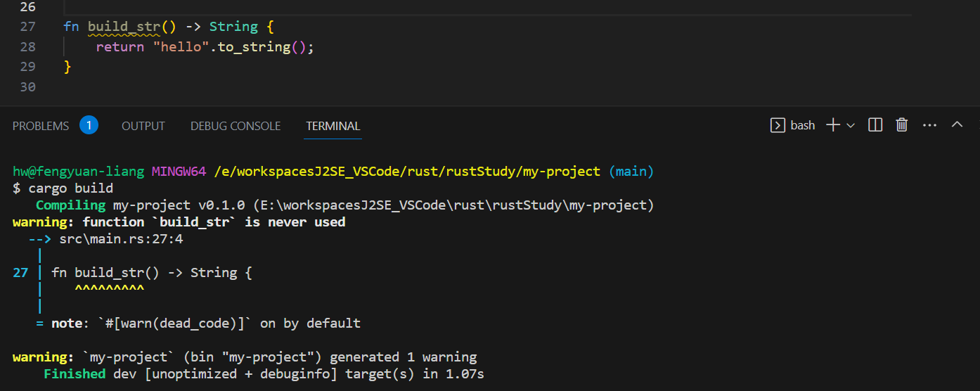Click the src\main.rs:27:4 file link

pyautogui.click(x=122, y=239)
